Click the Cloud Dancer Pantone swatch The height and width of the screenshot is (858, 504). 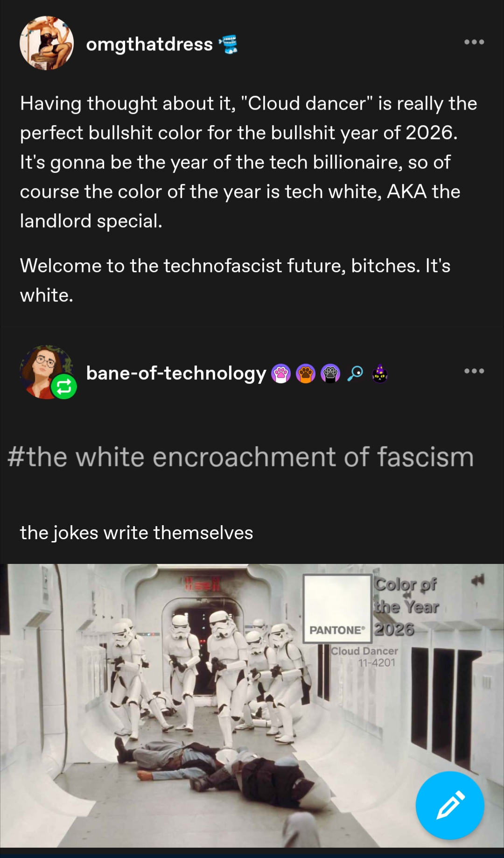[338, 609]
